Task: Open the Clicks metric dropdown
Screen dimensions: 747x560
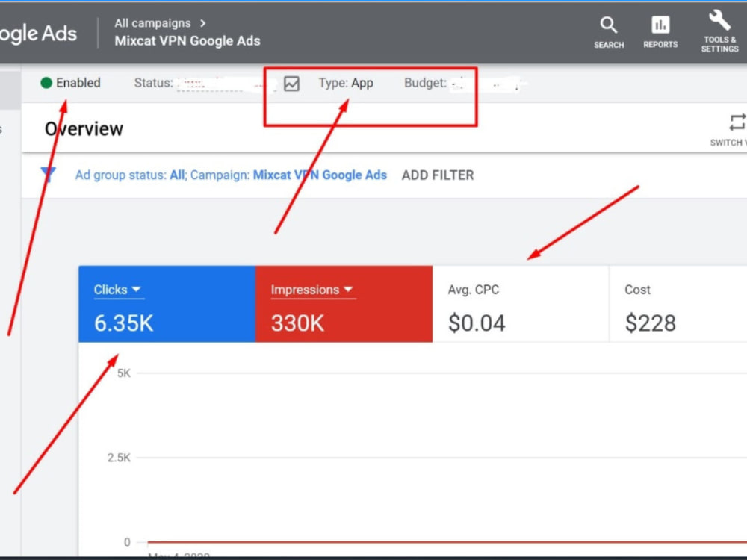Action: click(x=119, y=290)
